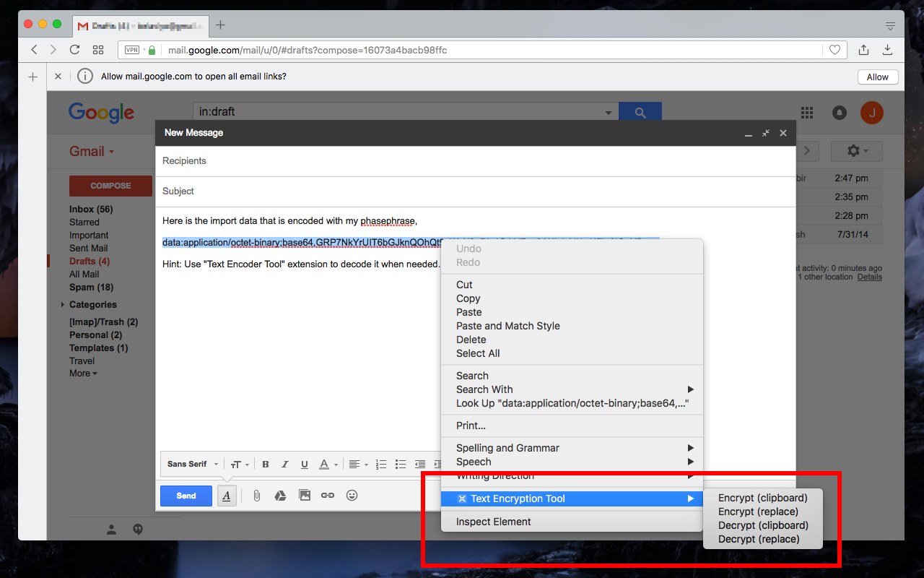Open notifications with the bell icon
This screenshot has height=578, width=924.
[x=839, y=113]
